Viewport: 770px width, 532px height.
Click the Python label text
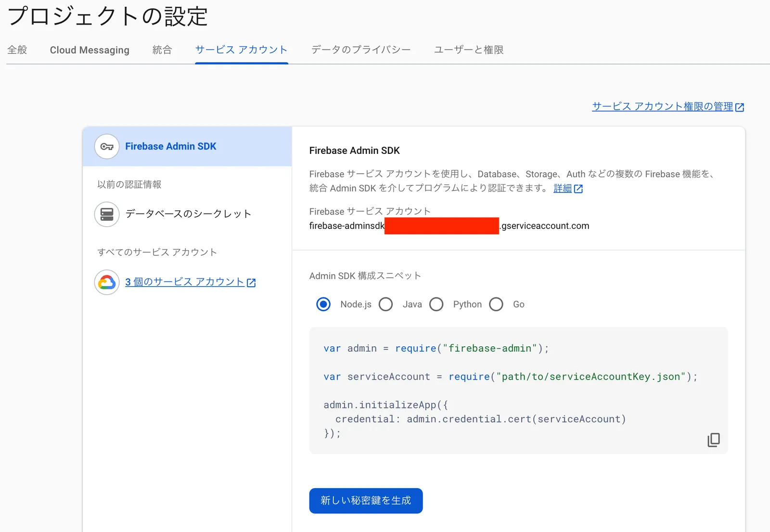tap(467, 304)
